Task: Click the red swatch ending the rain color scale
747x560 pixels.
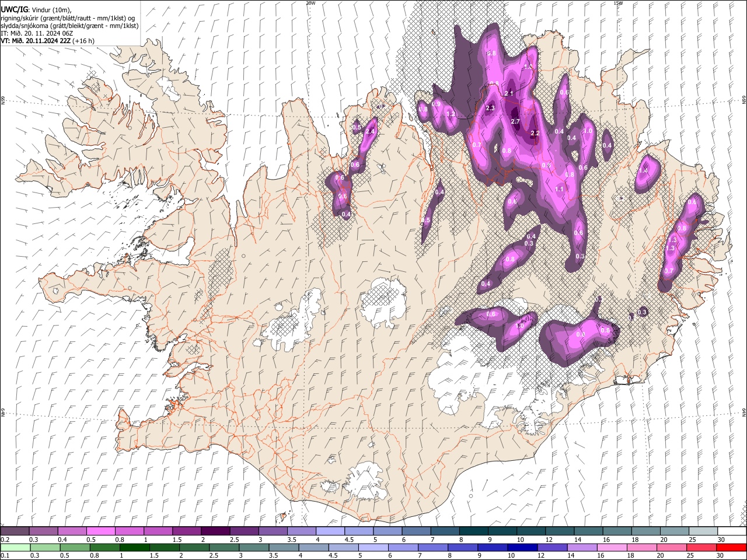Action: (731, 547)
